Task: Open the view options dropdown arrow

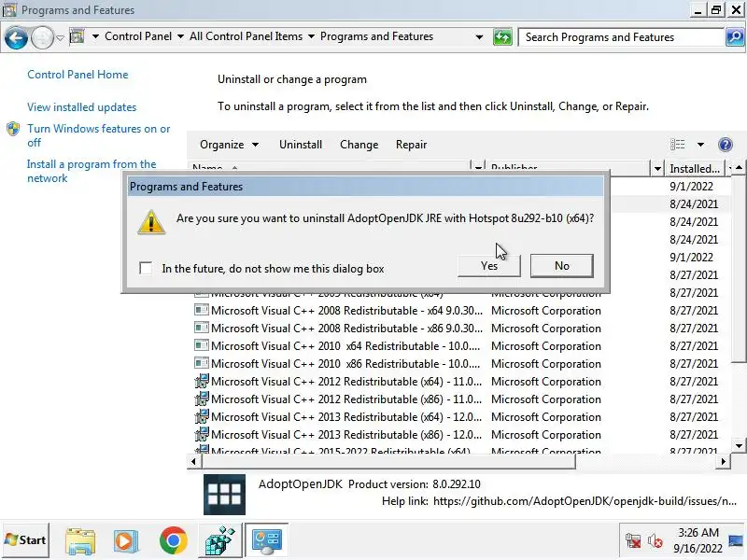Action: pyautogui.click(x=700, y=145)
